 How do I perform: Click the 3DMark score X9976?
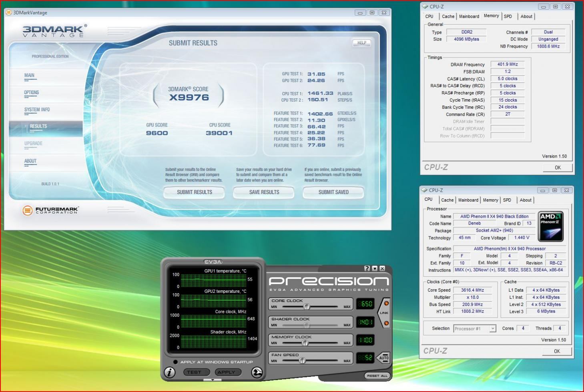tap(189, 98)
